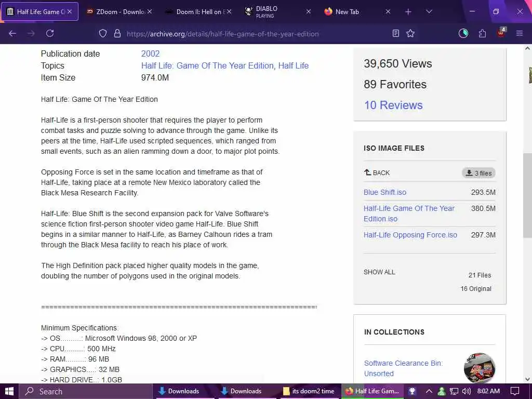Click the 974.0M item size text
Screen dimensions: 532x399
click(x=155, y=78)
